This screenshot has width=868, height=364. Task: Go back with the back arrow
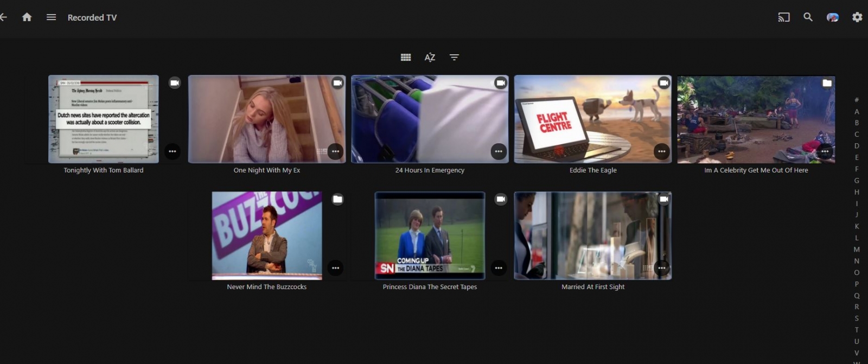point(3,17)
